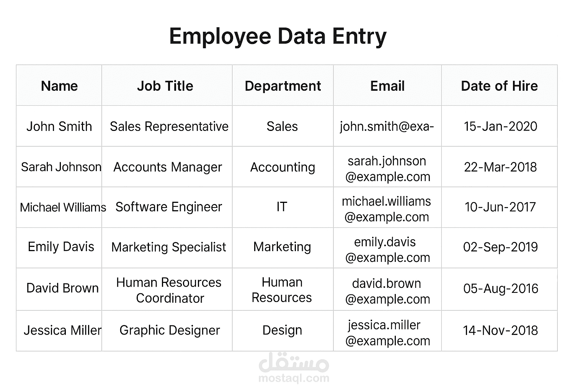Select the Marketing Specialist cell

(x=167, y=247)
